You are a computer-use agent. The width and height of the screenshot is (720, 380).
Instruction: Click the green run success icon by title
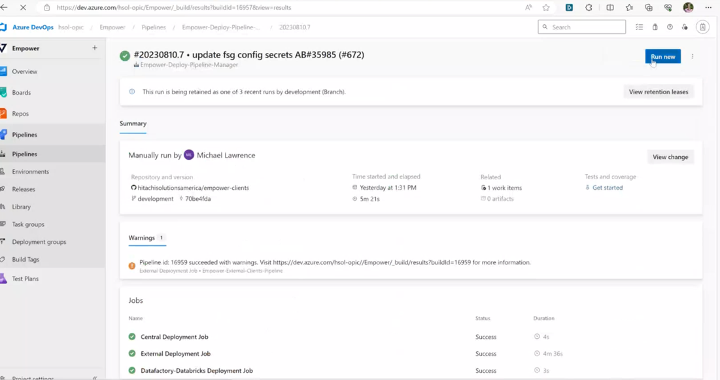124,56
